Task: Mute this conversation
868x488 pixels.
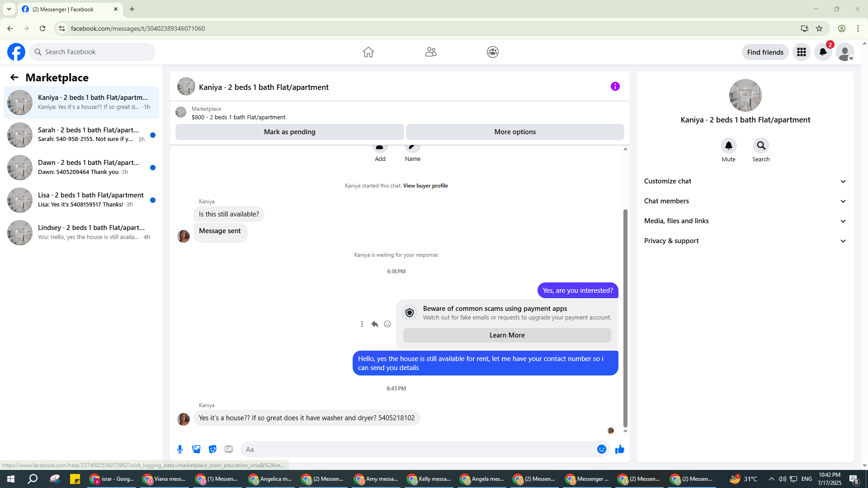Action: [729, 145]
